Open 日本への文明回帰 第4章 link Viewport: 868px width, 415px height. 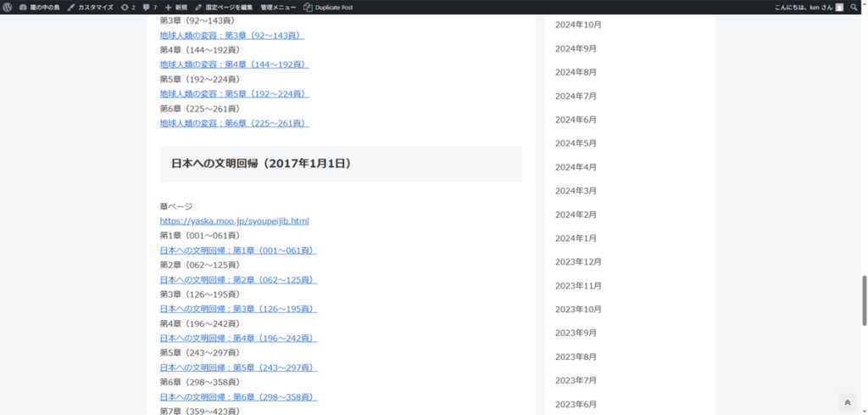tap(238, 339)
